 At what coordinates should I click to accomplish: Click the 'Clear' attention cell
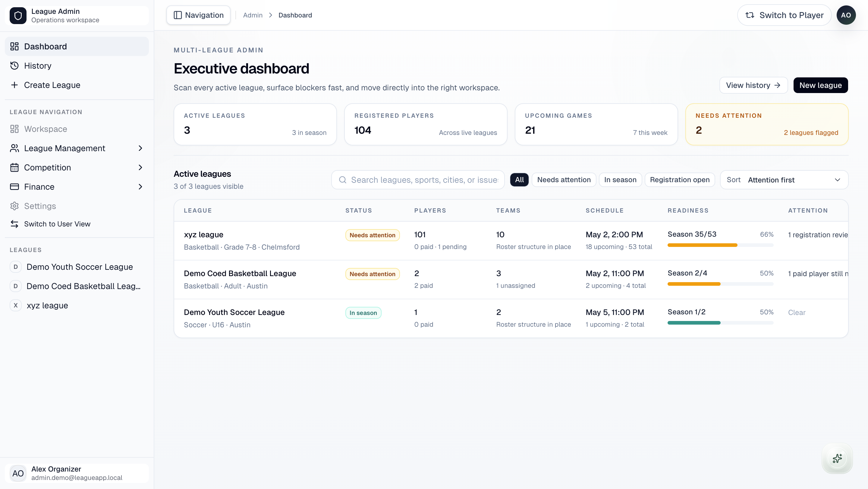coord(797,313)
